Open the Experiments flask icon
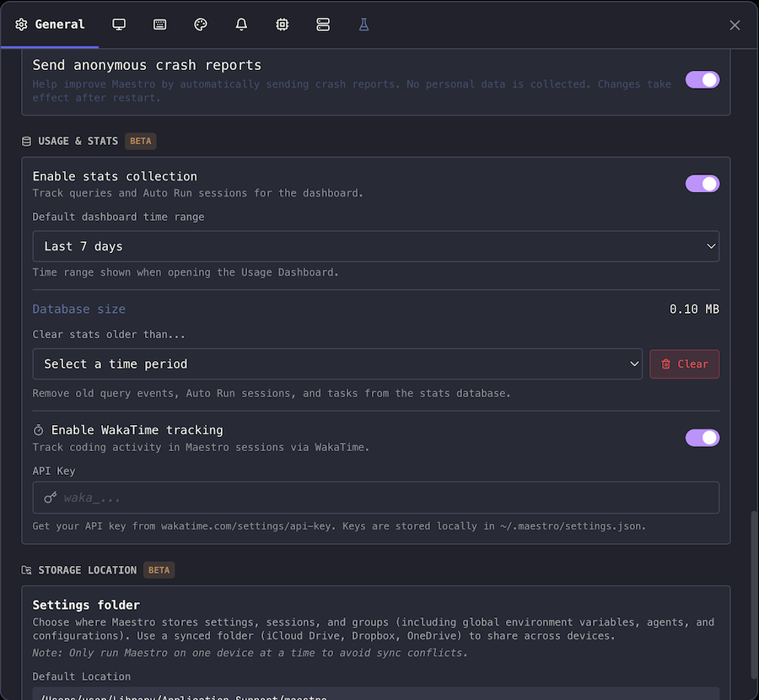This screenshot has width=759, height=700. pos(363,24)
